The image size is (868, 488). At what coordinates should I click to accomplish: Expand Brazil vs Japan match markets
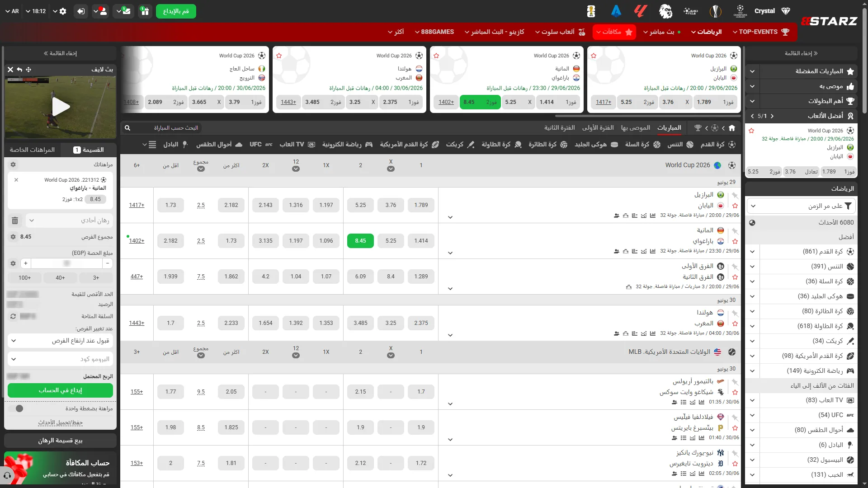pyautogui.click(x=450, y=217)
